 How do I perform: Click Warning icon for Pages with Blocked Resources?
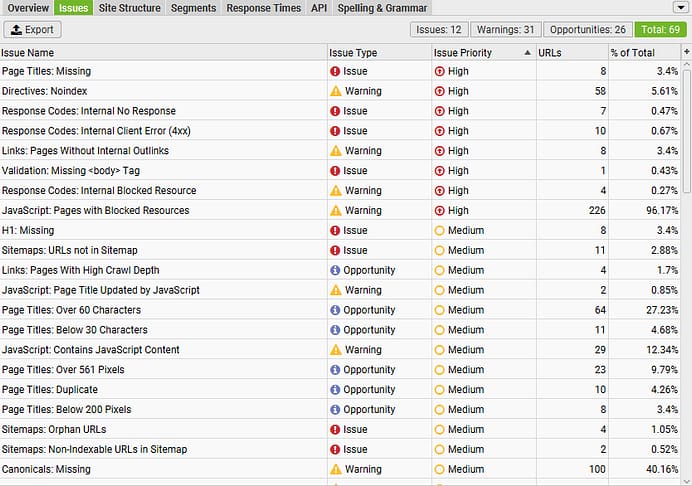[x=336, y=210]
